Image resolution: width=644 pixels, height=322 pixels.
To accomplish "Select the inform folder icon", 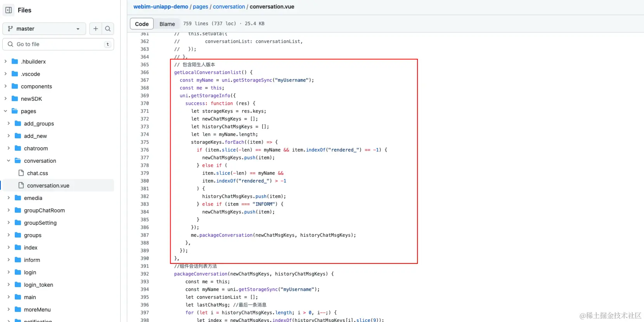I will point(18,260).
